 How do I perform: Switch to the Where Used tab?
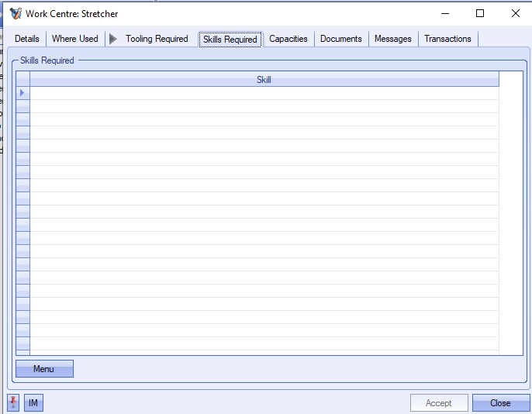pyautogui.click(x=75, y=39)
